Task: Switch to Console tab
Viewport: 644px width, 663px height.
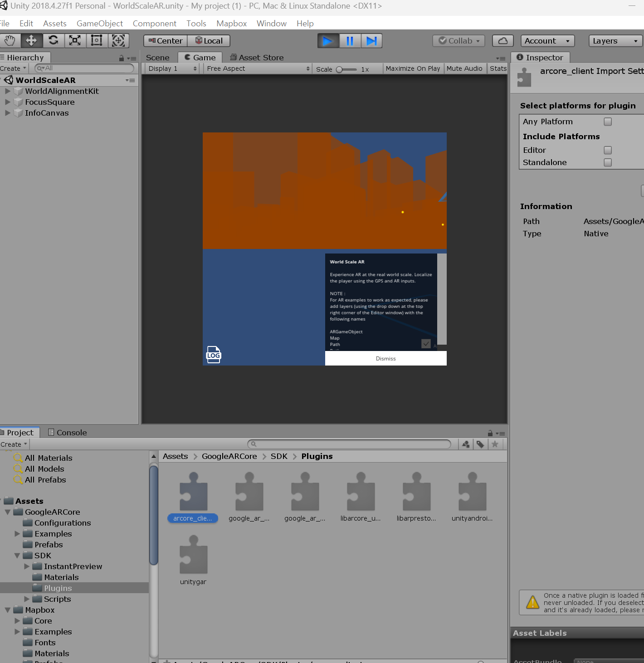Action: click(x=68, y=433)
